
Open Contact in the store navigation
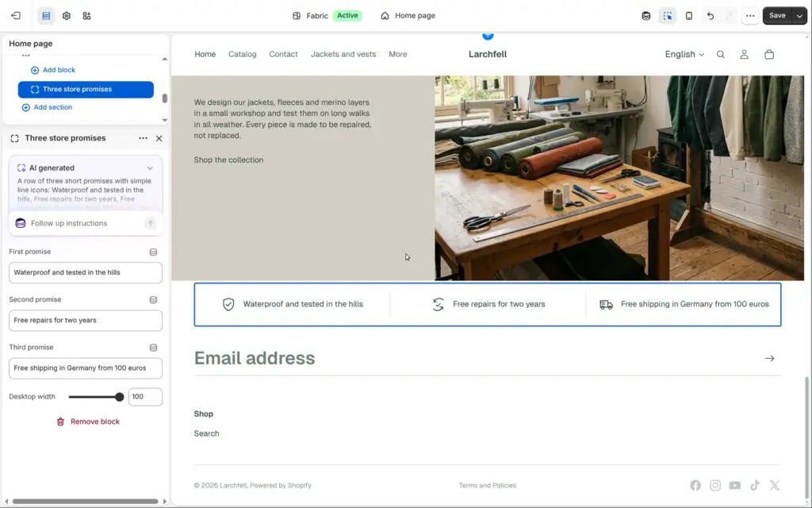[x=283, y=55]
